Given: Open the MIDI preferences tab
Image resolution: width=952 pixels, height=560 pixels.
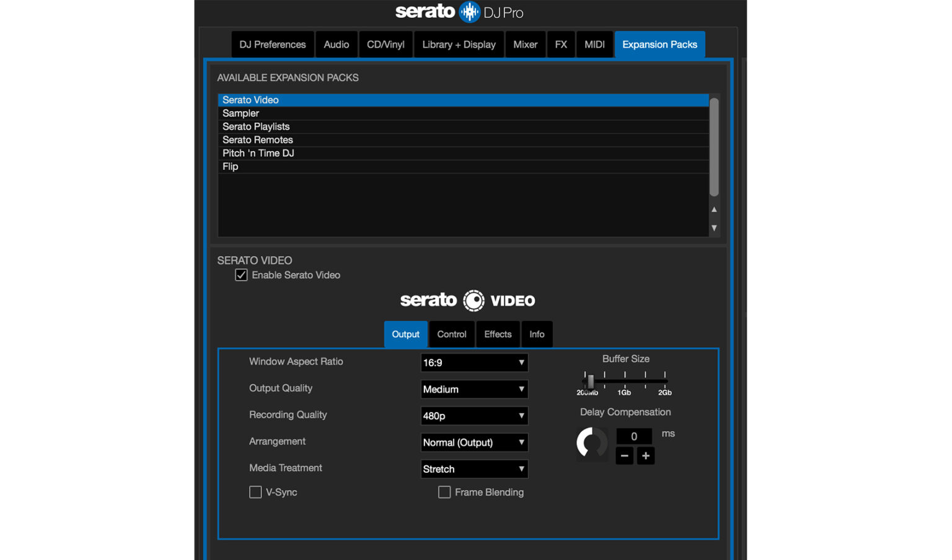Looking at the screenshot, I should pyautogui.click(x=594, y=44).
